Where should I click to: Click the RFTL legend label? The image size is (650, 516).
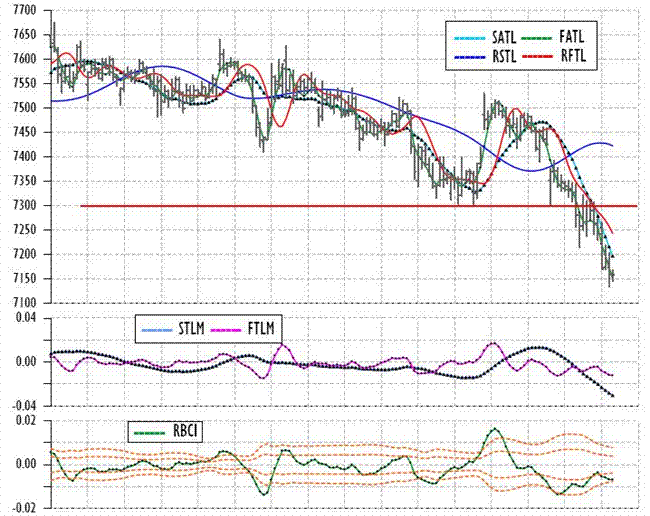(574, 56)
